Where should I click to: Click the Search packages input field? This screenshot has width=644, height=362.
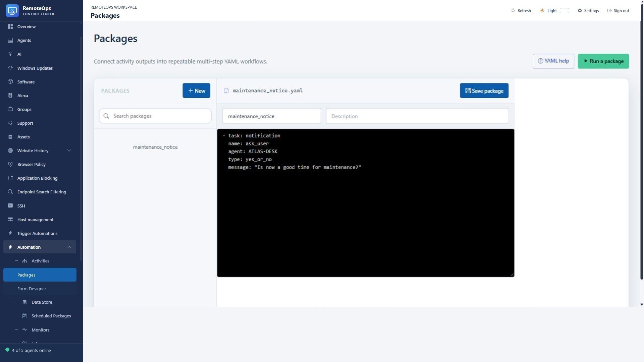point(155,116)
